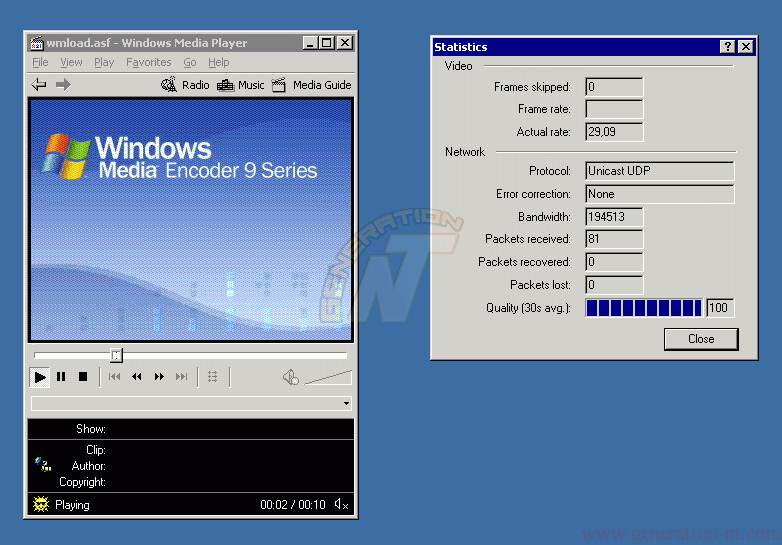Open the playlist dropdown arrow
Image resolution: width=782 pixels, height=545 pixels.
tap(346, 403)
